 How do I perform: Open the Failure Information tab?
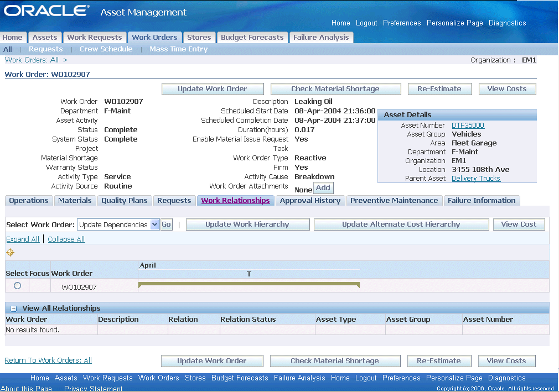482,201
